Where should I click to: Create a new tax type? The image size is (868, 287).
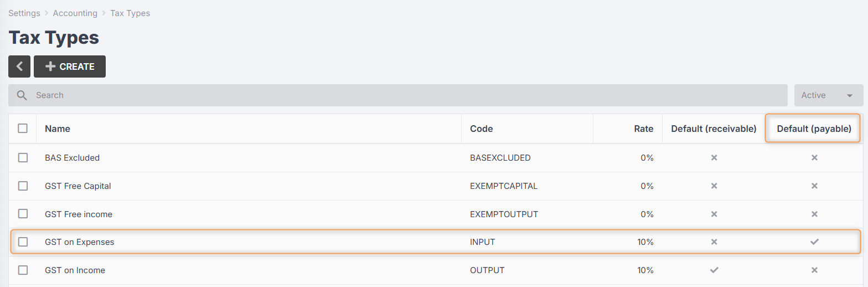pyautogui.click(x=70, y=66)
